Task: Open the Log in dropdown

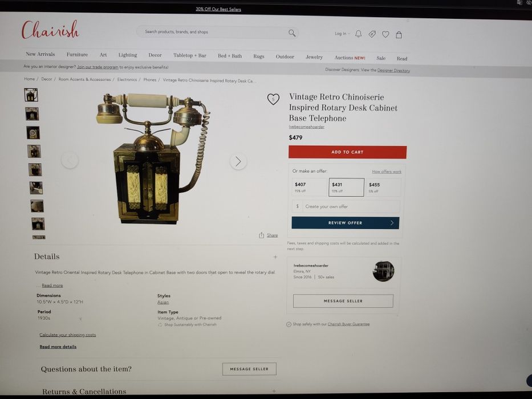Action: (x=342, y=34)
